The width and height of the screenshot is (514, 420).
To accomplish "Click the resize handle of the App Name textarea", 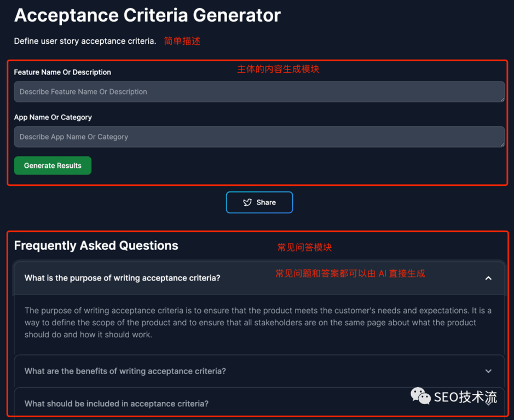I will pos(501,144).
